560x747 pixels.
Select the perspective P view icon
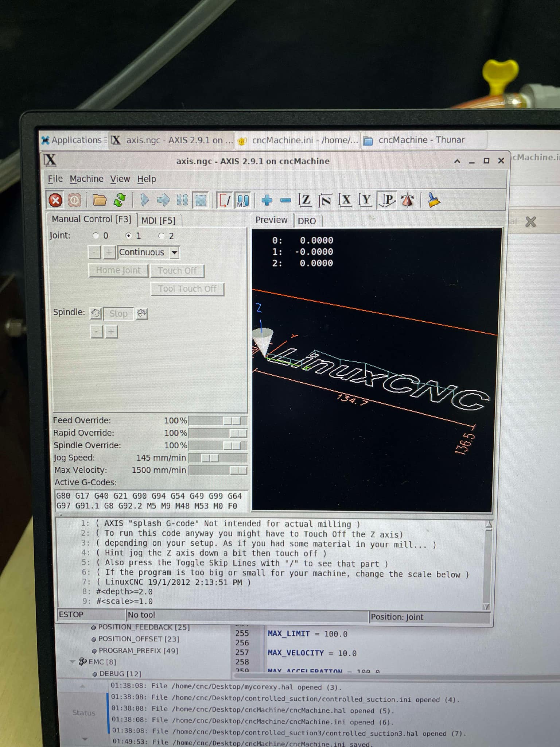[387, 200]
